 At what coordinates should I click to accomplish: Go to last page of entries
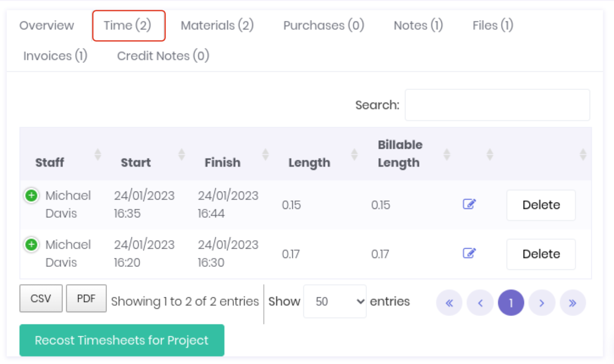[x=572, y=303]
